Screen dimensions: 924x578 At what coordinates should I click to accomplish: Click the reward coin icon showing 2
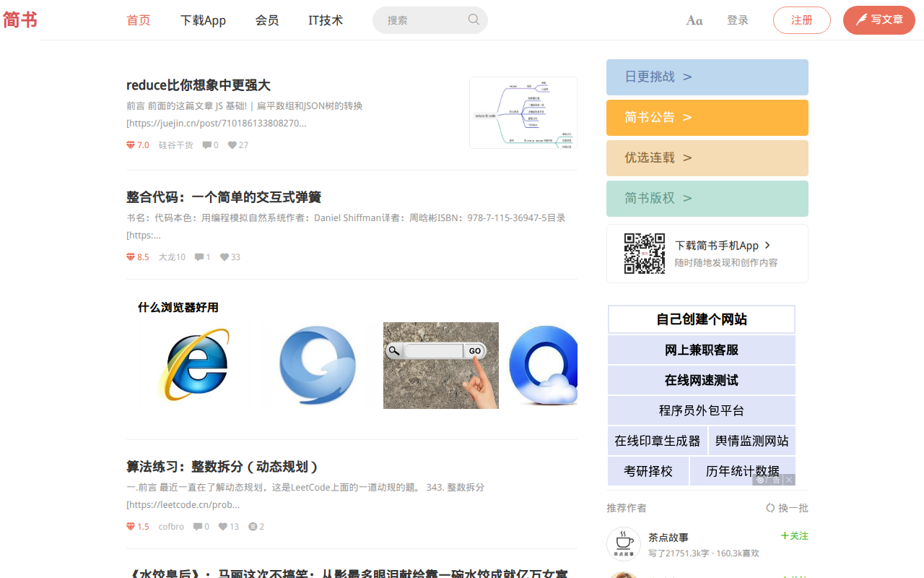point(253,527)
